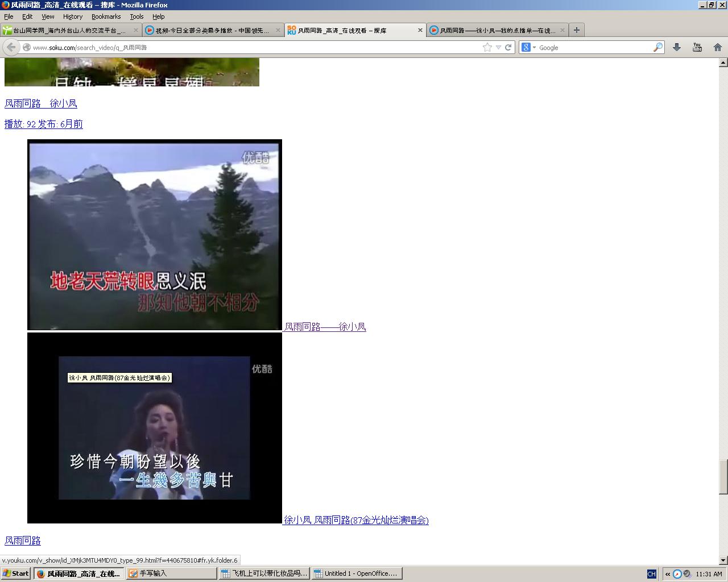Close the 台山同学网 tab
728x582 pixels.
click(136, 30)
